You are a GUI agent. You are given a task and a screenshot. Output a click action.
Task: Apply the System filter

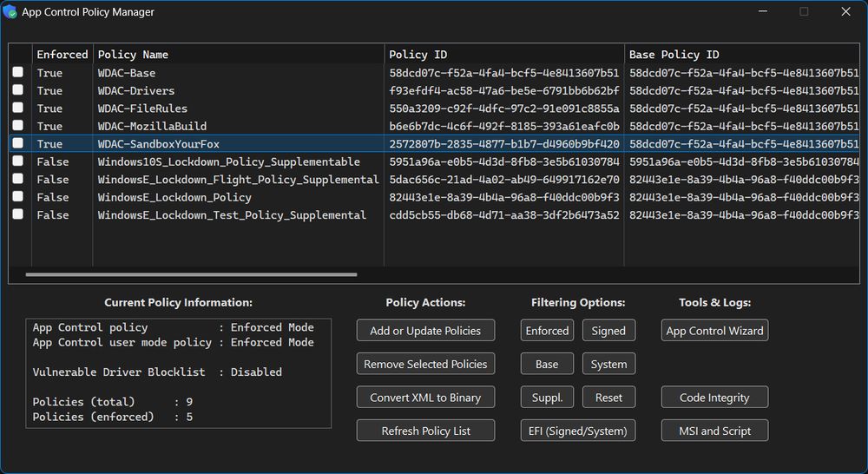(x=609, y=364)
